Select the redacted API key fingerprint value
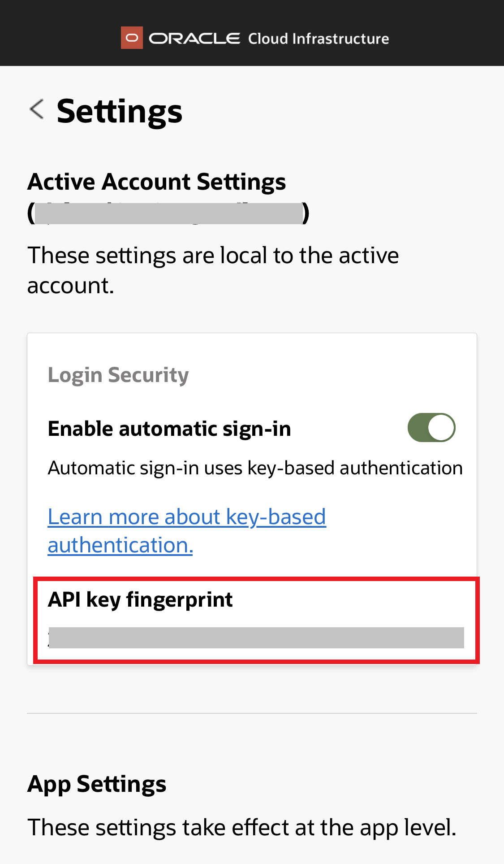This screenshot has width=504, height=864. 256,638
